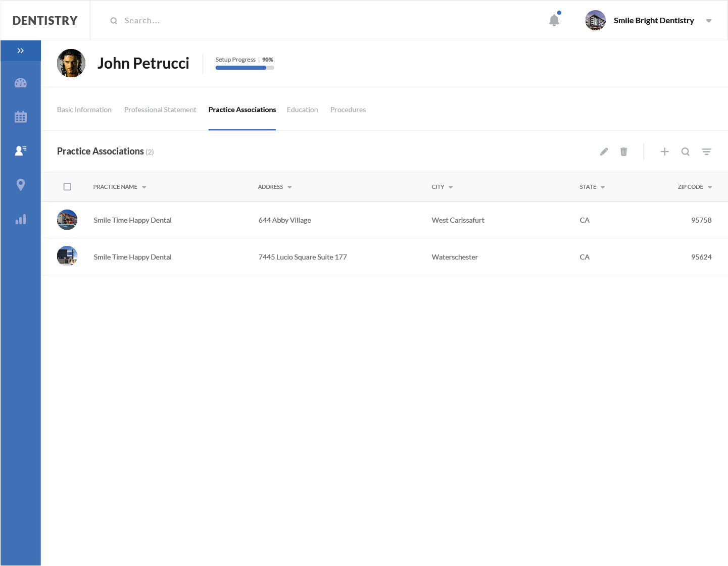Click the filter icon in Practice Associations
The image size is (728, 566).
706,151
